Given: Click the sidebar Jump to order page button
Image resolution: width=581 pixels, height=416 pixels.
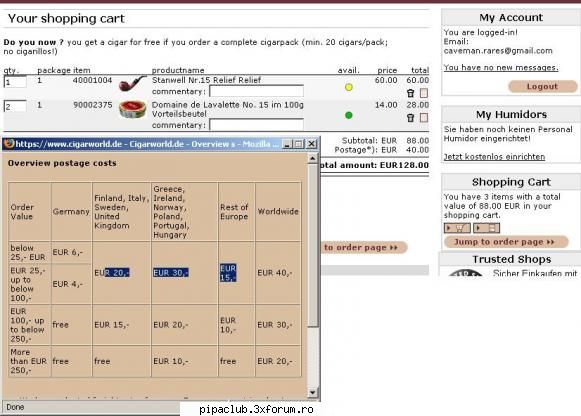Looking at the screenshot, I should (506, 242).
